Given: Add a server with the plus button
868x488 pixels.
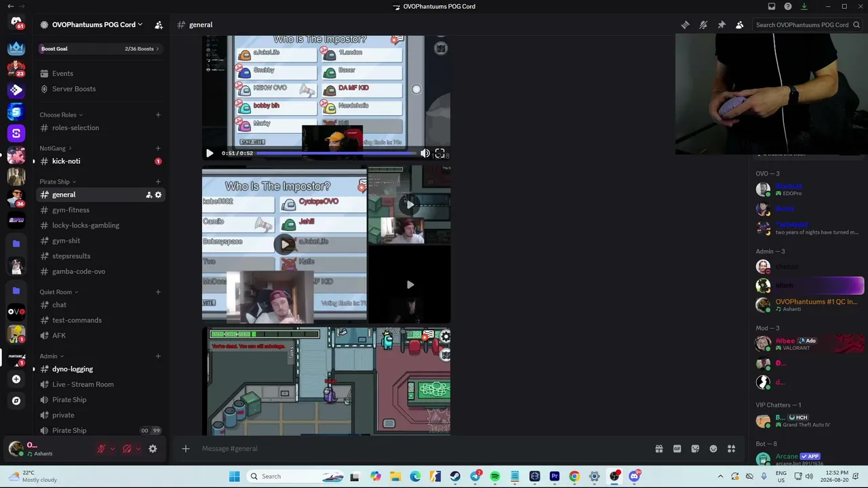Looking at the screenshot, I should pyautogui.click(x=16, y=379).
